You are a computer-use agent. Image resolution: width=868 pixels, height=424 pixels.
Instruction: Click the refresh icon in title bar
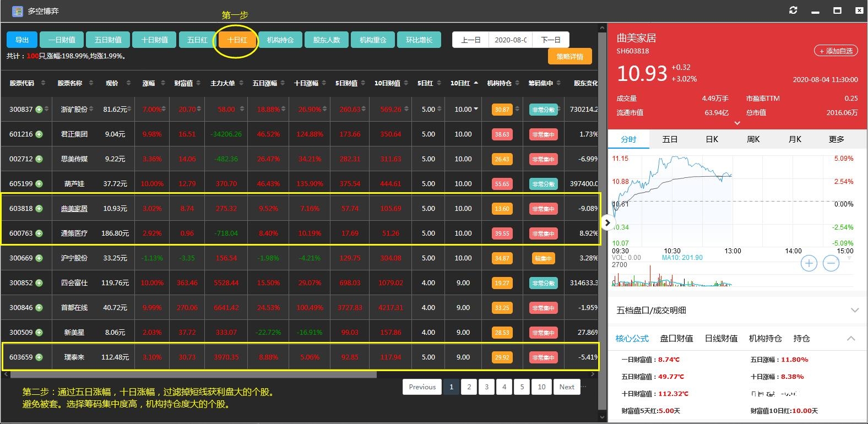pos(793,10)
